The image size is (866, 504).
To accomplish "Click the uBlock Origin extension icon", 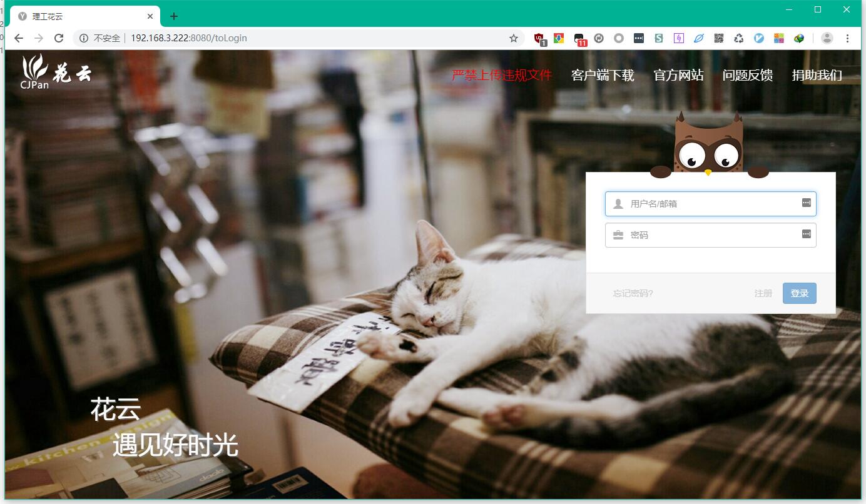I will (539, 38).
